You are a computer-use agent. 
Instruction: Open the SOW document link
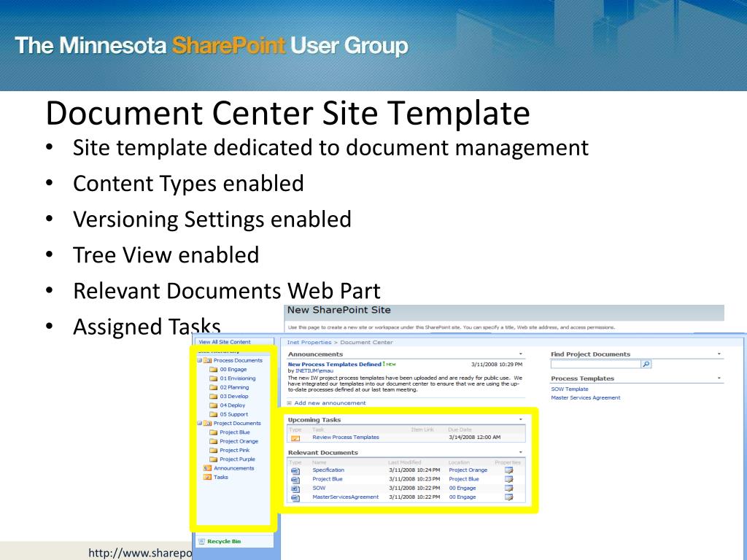pyautogui.click(x=319, y=488)
